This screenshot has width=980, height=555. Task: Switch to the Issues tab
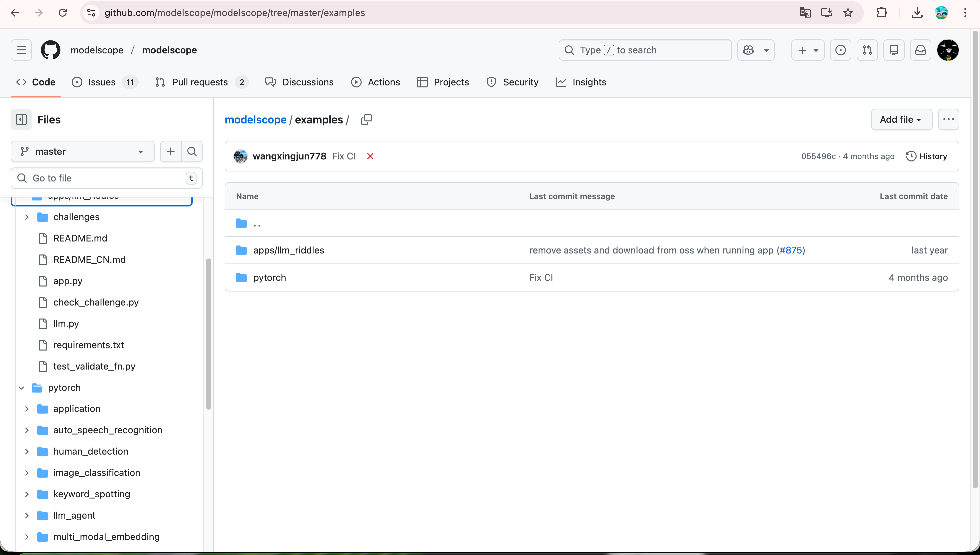point(101,82)
